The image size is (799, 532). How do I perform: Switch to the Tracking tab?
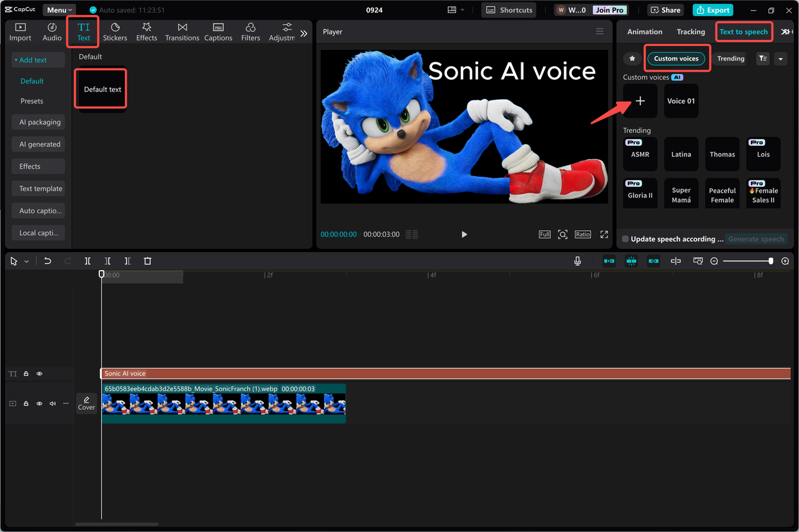(x=690, y=31)
